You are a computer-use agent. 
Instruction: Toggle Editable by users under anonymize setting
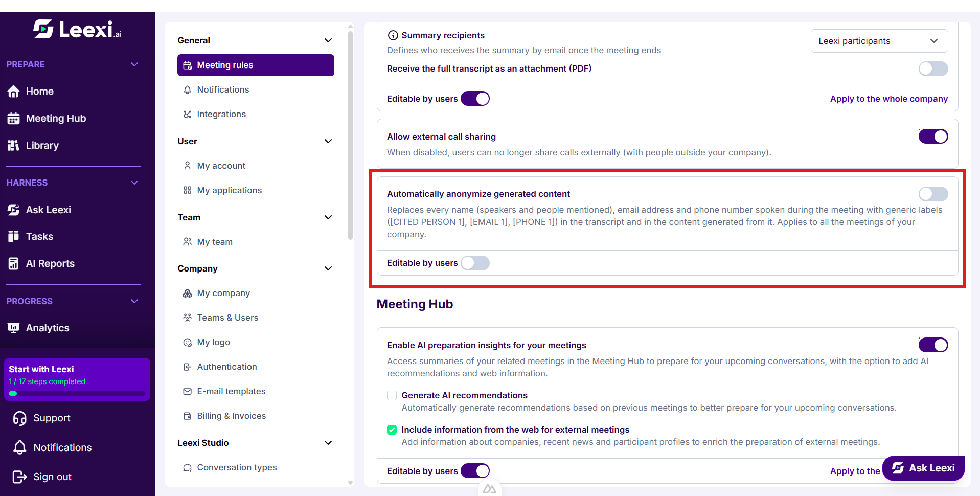[475, 263]
